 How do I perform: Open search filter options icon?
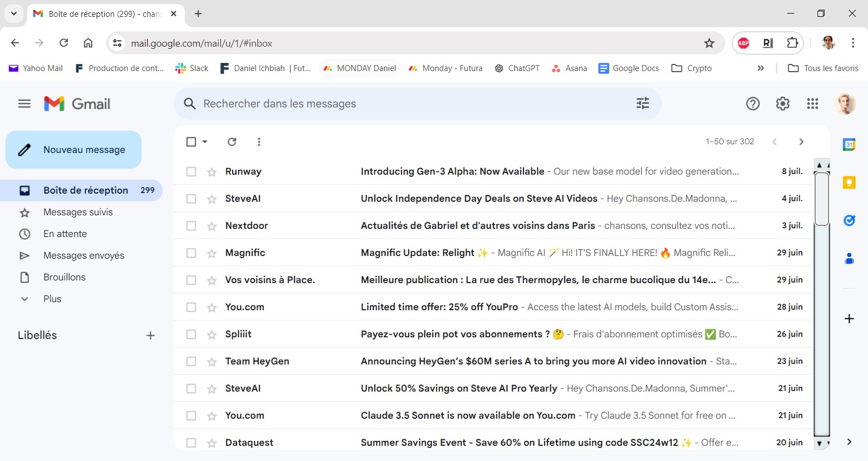pyautogui.click(x=643, y=104)
